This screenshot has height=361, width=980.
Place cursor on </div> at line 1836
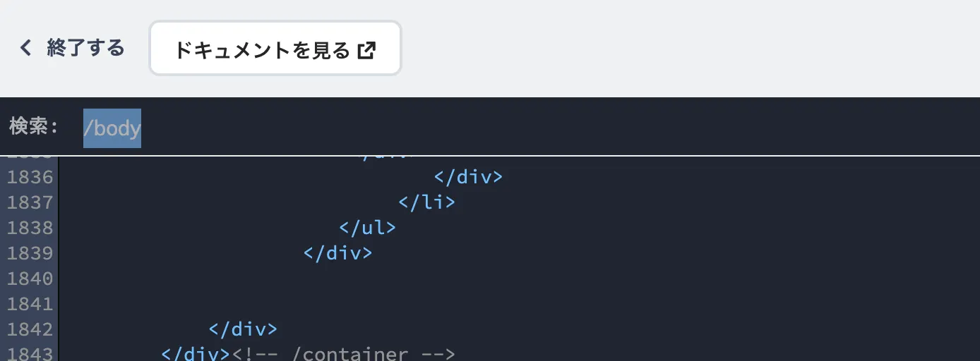(x=468, y=177)
